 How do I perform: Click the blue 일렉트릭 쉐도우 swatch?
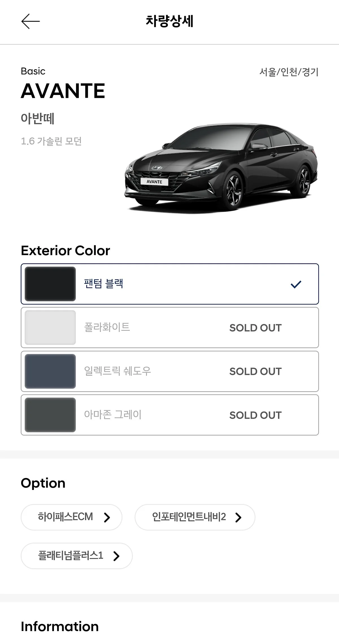(x=50, y=371)
